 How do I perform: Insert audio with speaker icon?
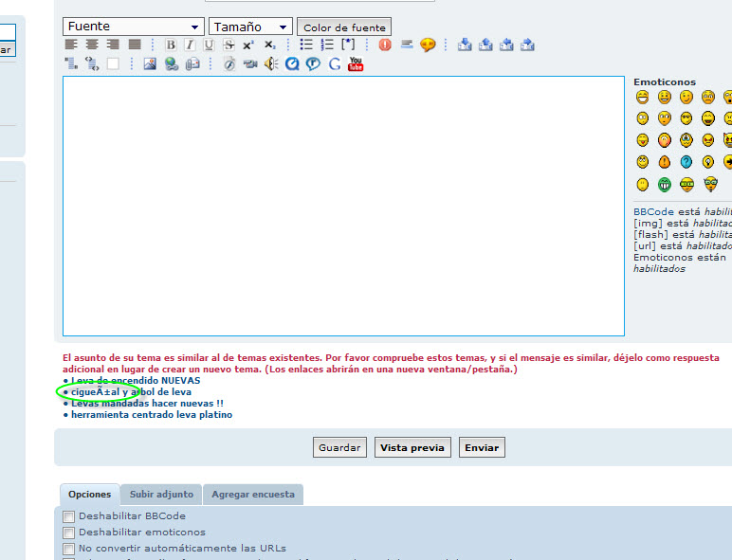[271, 63]
